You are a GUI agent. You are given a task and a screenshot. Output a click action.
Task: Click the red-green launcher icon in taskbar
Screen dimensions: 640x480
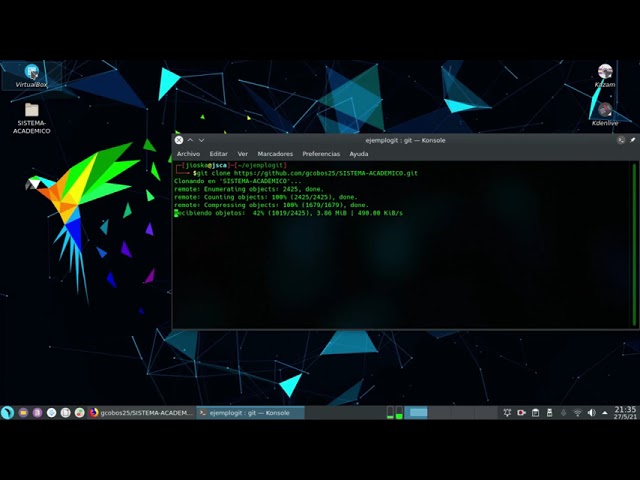click(x=80, y=413)
